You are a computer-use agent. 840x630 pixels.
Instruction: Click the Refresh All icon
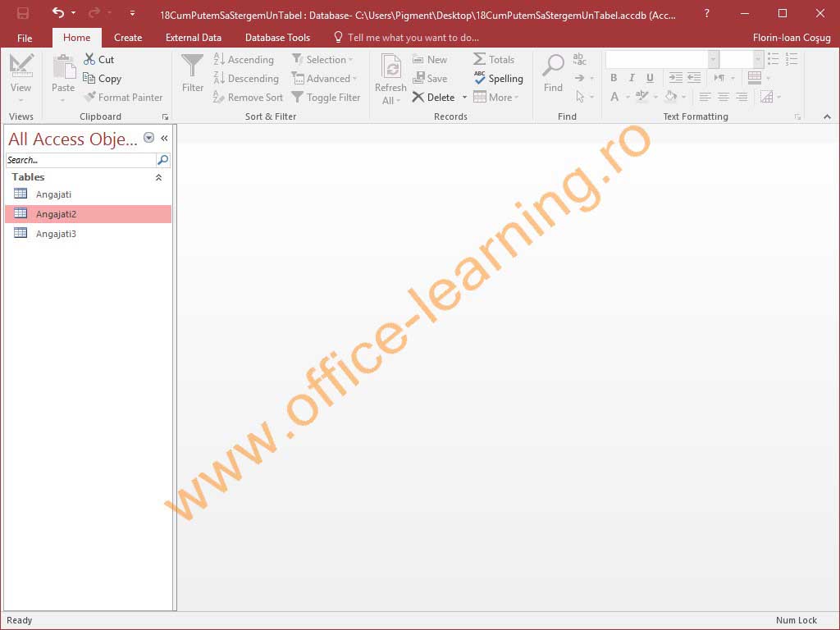[x=391, y=67]
